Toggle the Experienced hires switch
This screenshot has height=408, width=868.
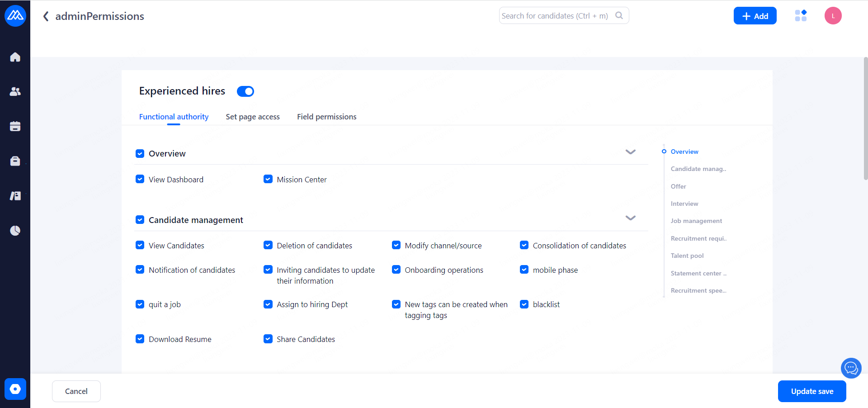[245, 91]
